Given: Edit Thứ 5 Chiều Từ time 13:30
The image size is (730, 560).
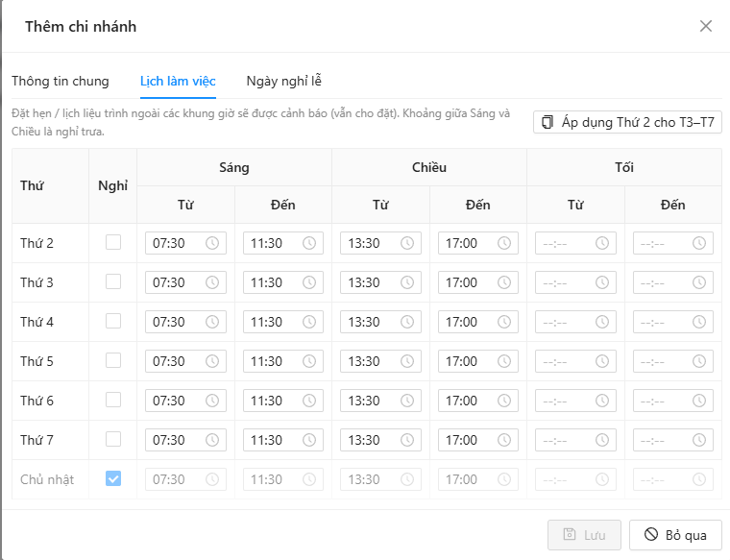Looking at the screenshot, I should point(380,361).
